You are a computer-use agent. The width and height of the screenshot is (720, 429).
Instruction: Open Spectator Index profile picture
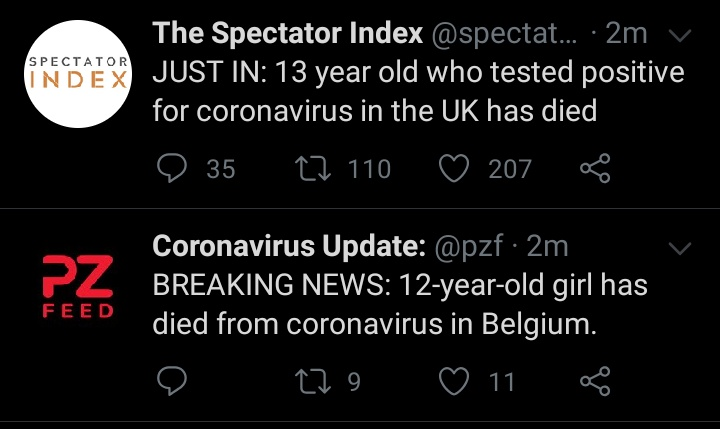[78, 74]
